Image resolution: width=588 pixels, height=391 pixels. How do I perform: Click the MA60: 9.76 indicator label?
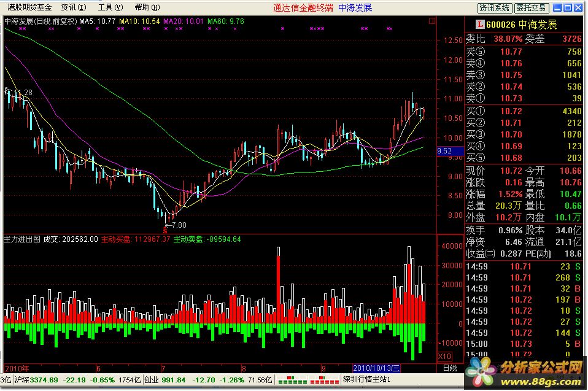226,21
